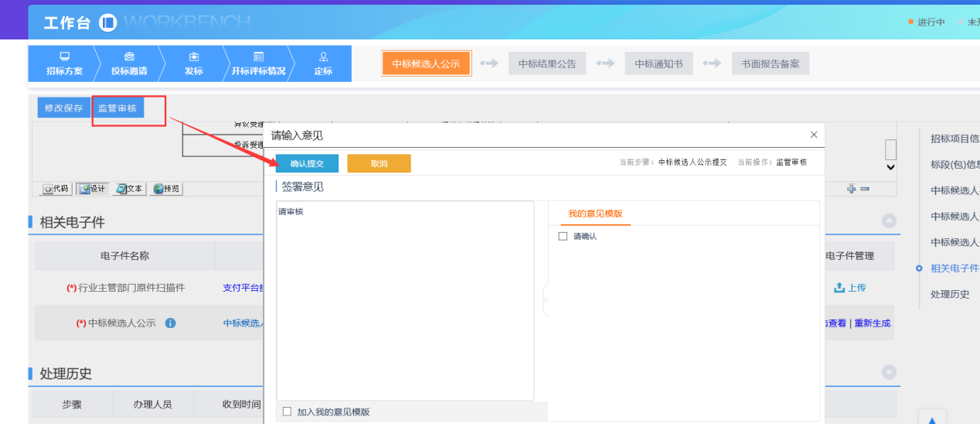Enable 加入我的意见模版 checkbox
The image size is (980, 424).
point(287,412)
